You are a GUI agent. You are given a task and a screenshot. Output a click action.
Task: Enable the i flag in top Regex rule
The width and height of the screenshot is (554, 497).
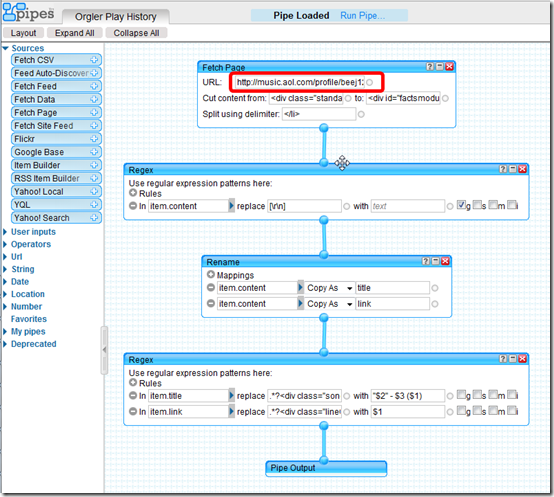pyautogui.click(x=511, y=205)
